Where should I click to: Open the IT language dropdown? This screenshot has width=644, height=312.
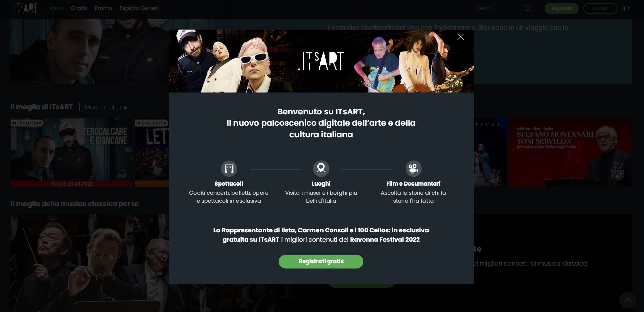click(625, 8)
